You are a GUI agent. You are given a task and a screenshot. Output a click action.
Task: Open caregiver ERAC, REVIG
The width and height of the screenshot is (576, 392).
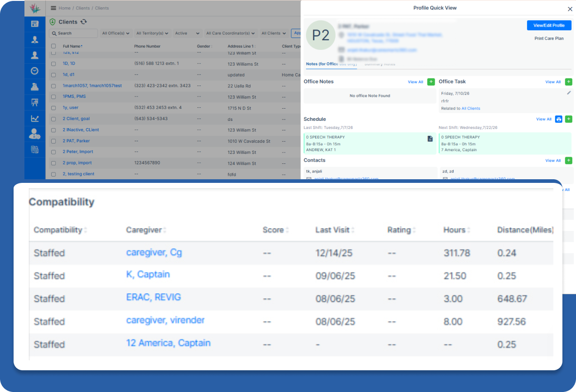pyautogui.click(x=154, y=297)
